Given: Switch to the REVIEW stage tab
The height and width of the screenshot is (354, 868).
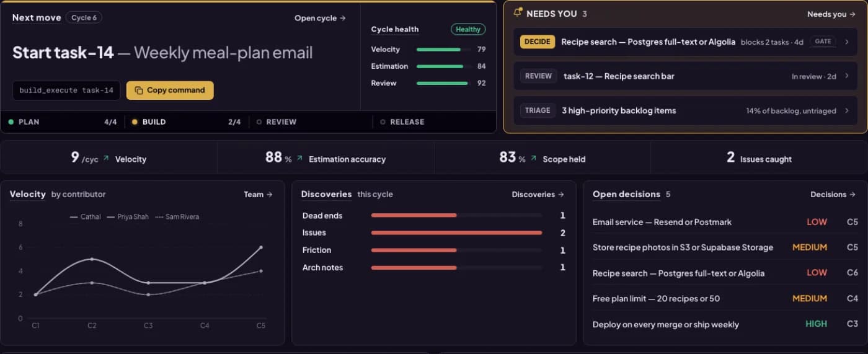Looking at the screenshot, I should click(x=310, y=122).
